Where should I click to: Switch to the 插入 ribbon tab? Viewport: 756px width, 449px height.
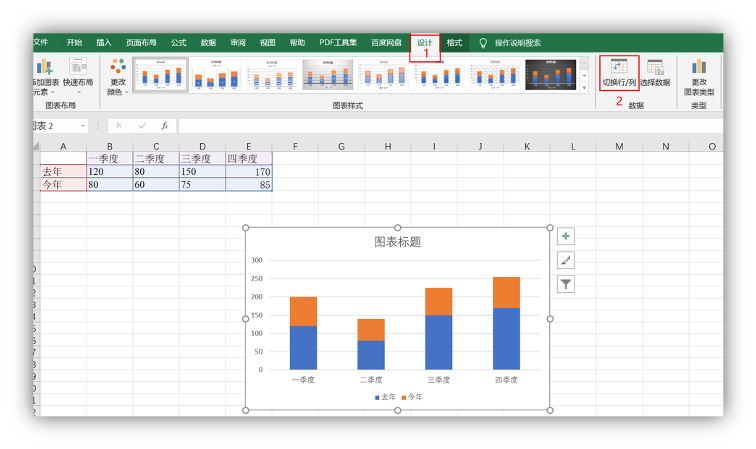point(104,42)
